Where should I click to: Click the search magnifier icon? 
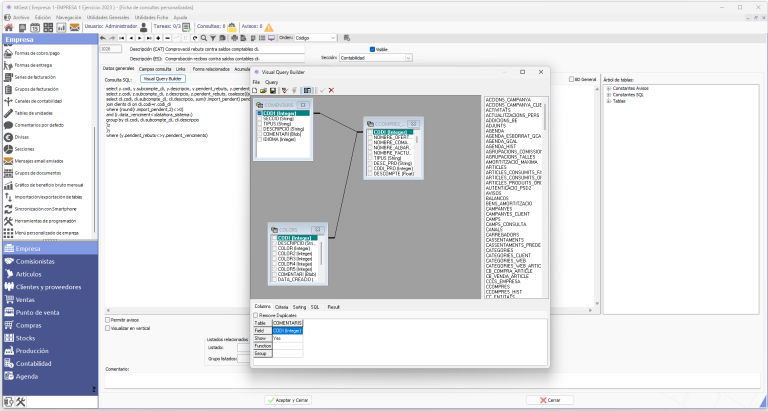(x=204, y=38)
